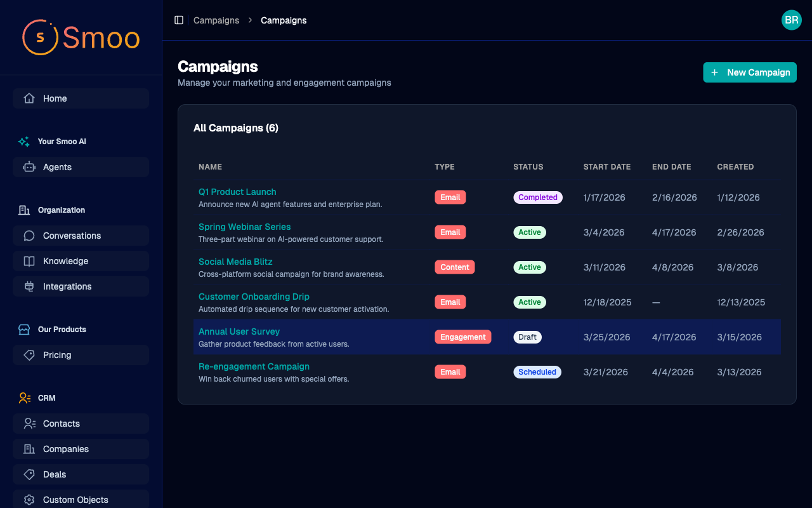Open Pricing under Our Products
The height and width of the screenshot is (508, 812).
coord(56,355)
